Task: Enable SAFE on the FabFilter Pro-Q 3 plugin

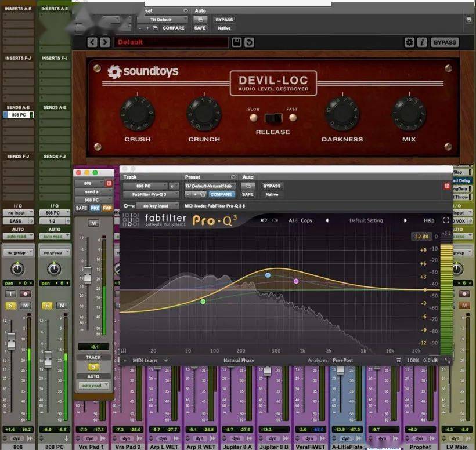Action: tap(247, 194)
